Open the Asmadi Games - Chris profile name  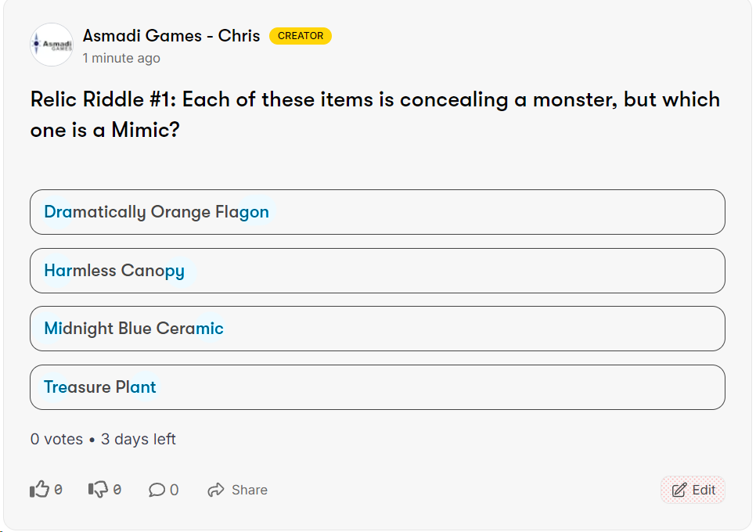point(171,36)
